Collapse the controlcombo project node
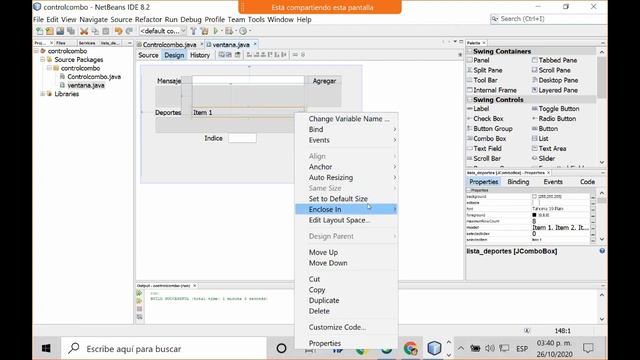The width and height of the screenshot is (640, 360). (36, 51)
